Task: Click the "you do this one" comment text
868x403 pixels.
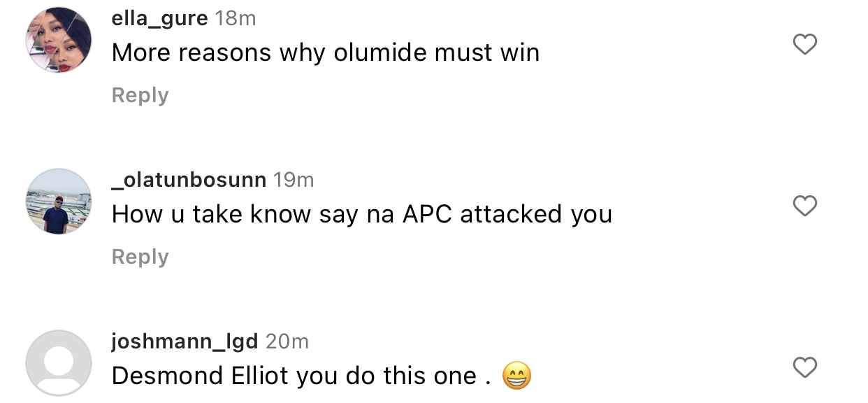Action: click(x=386, y=376)
